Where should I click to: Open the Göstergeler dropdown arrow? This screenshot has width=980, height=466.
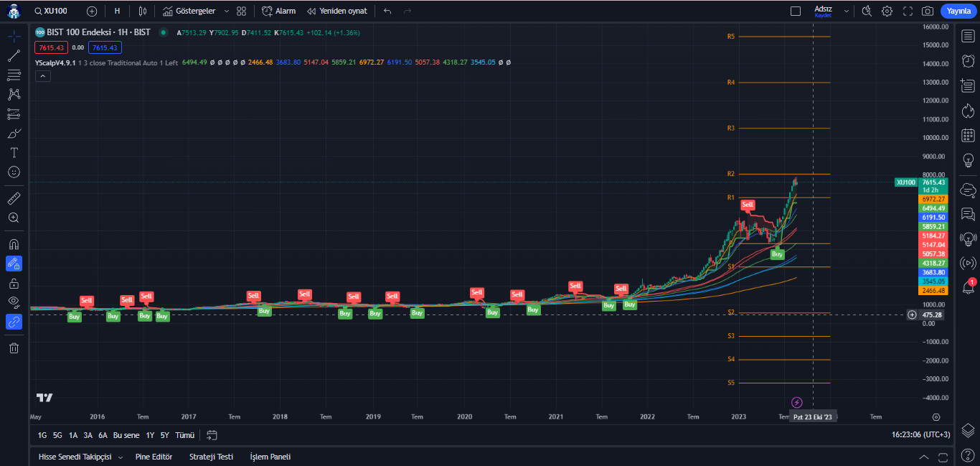point(225,11)
